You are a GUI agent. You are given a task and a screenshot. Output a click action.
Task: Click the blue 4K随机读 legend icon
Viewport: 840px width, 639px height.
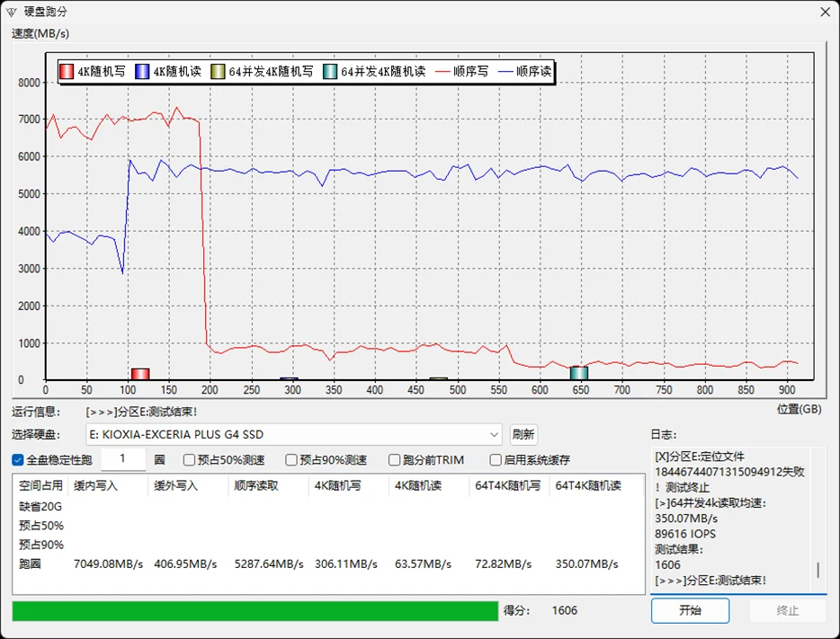[x=142, y=71]
